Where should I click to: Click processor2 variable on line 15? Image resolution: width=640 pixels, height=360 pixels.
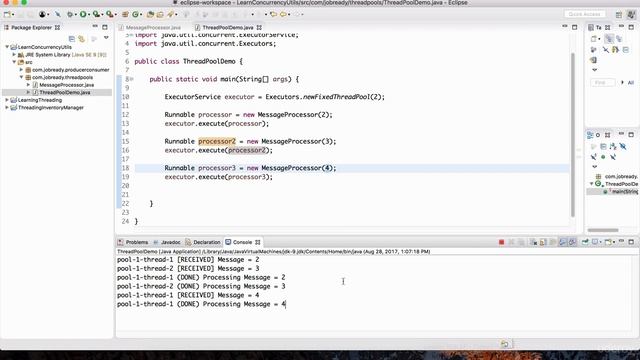click(217, 141)
